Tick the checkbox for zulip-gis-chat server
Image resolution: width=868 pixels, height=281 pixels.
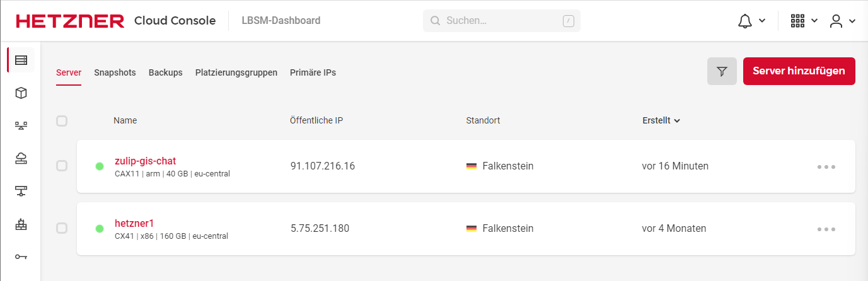click(x=62, y=166)
